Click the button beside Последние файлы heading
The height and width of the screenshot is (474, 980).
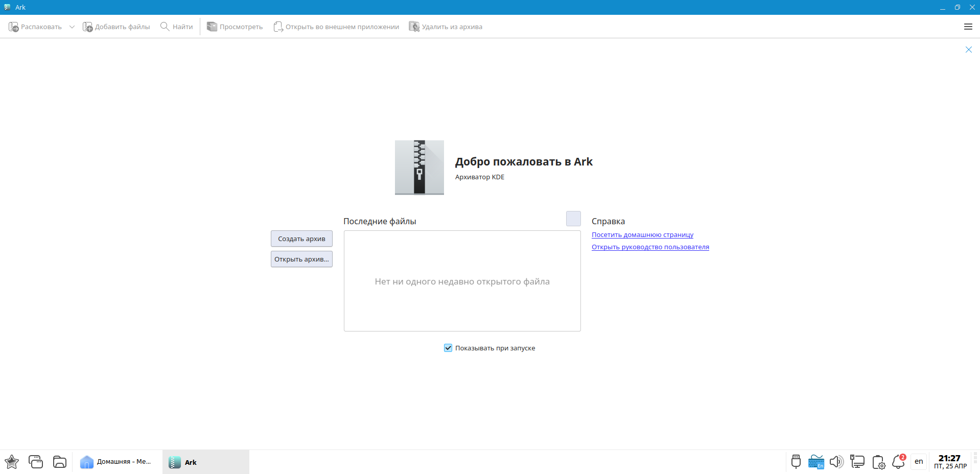click(x=573, y=219)
